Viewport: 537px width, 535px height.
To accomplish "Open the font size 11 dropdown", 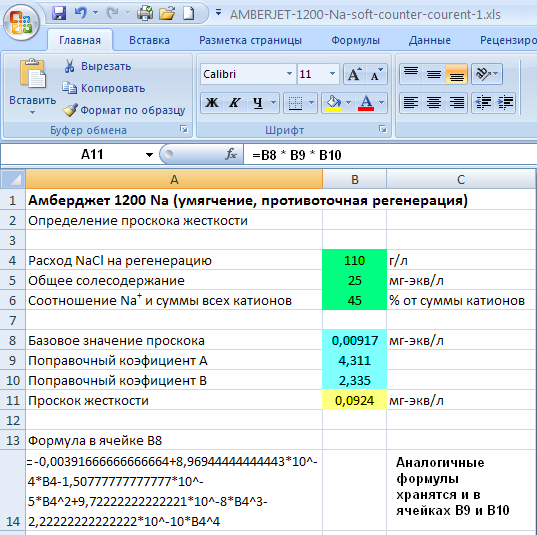I will 332,74.
